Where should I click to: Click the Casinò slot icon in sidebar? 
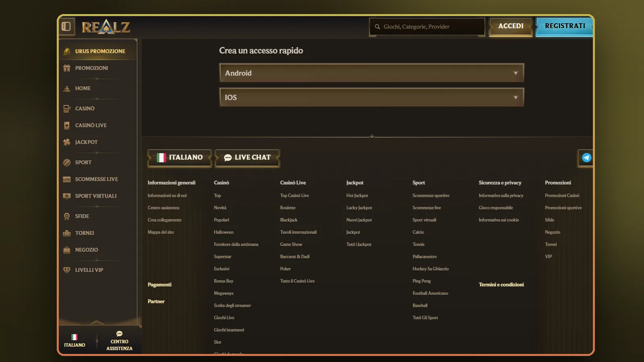click(x=67, y=109)
